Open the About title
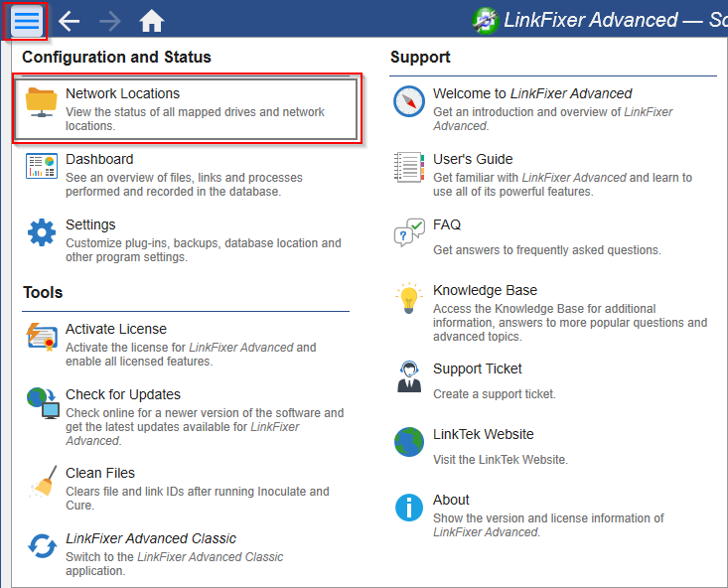728x588 pixels. coord(451,500)
